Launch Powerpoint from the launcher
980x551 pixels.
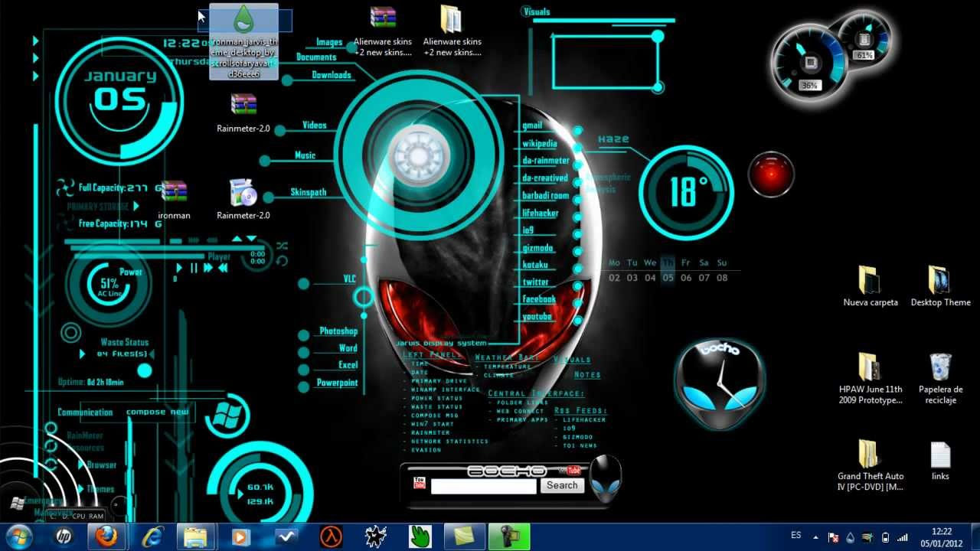(338, 383)
